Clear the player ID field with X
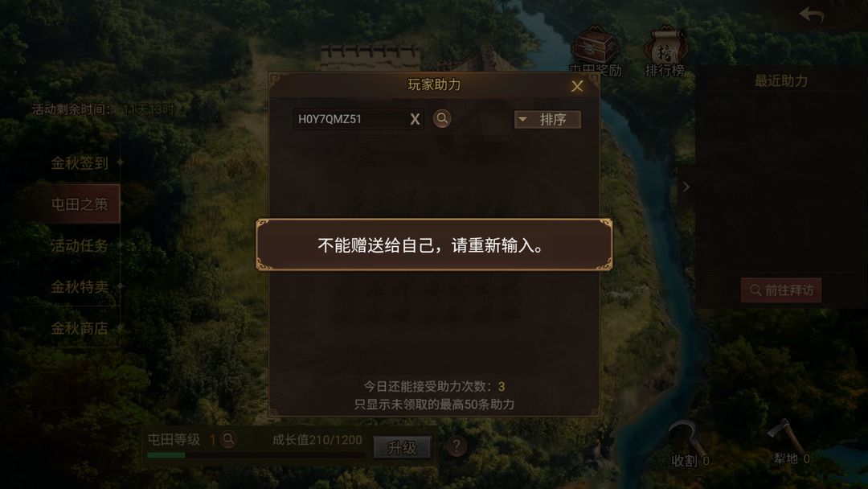The width and height of the screenshot is (868, 489). [x=415, y=119]
